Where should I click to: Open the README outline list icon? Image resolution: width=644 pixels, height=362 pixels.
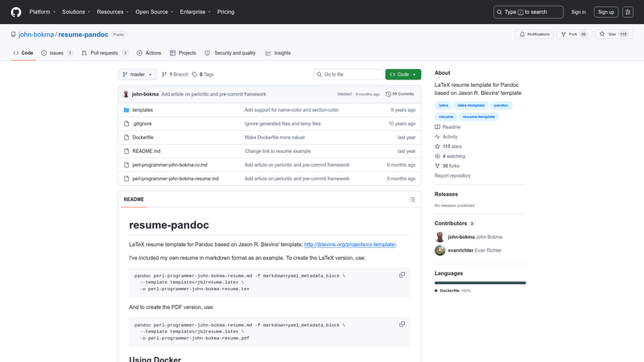[x=412, y=200]
